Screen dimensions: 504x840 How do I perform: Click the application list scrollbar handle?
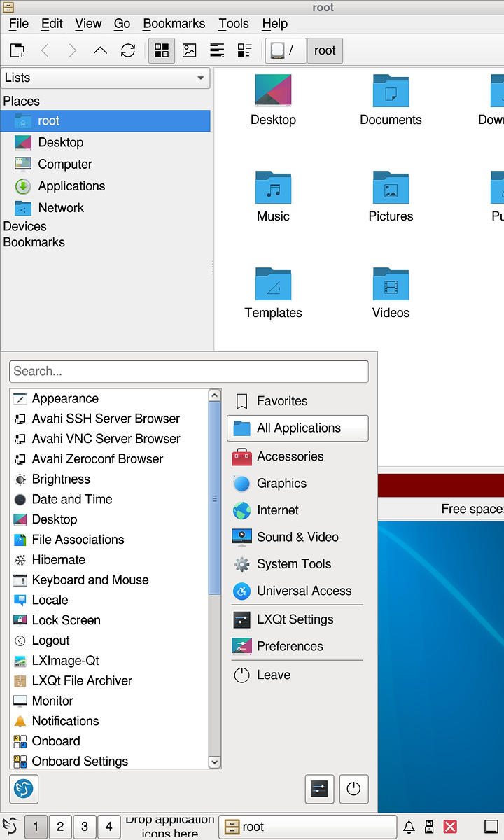tap(215, 498)
